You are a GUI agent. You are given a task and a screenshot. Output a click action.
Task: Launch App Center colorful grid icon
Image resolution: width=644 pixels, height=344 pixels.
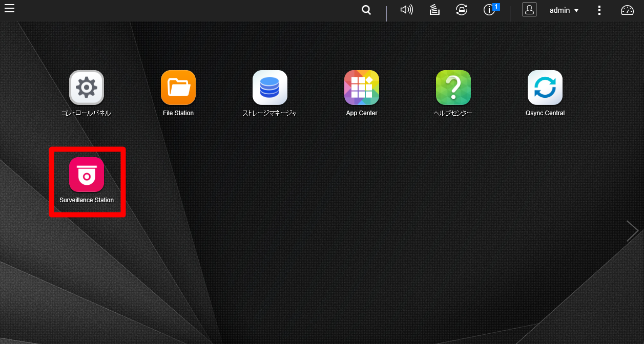click(x=362, y=88)
